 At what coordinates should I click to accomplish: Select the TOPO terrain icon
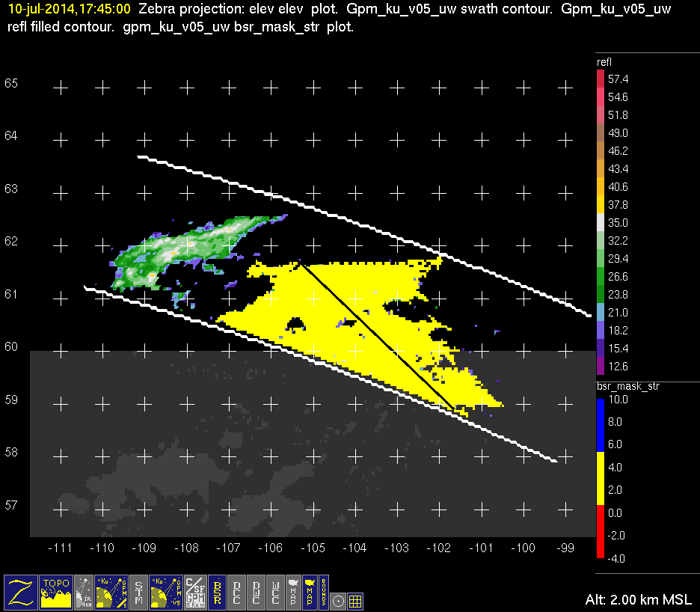point(57,592)
